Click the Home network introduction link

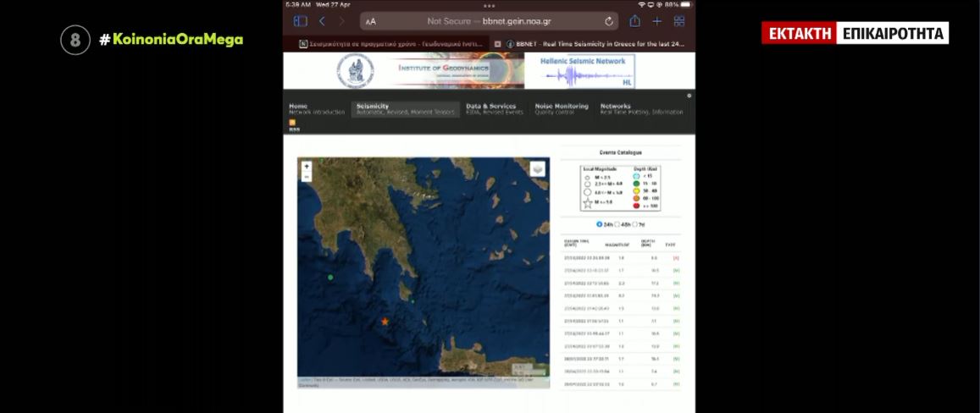[316, 109]
